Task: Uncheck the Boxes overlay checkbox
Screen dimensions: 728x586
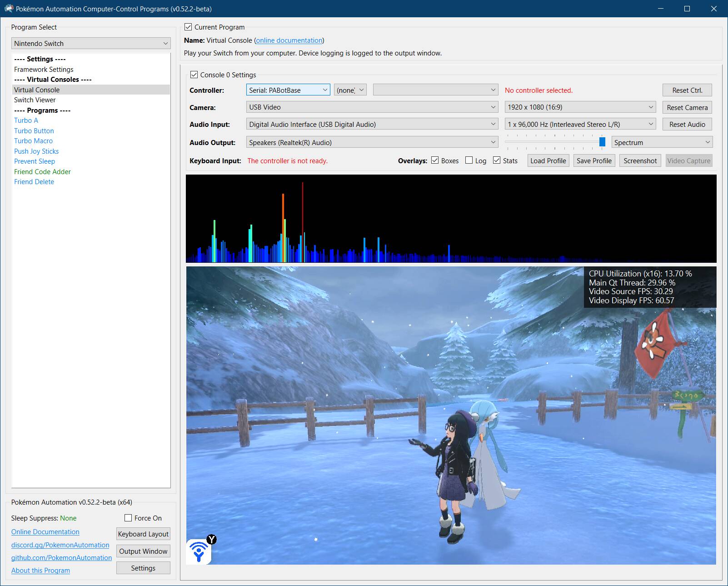Action: pos(435,160)
